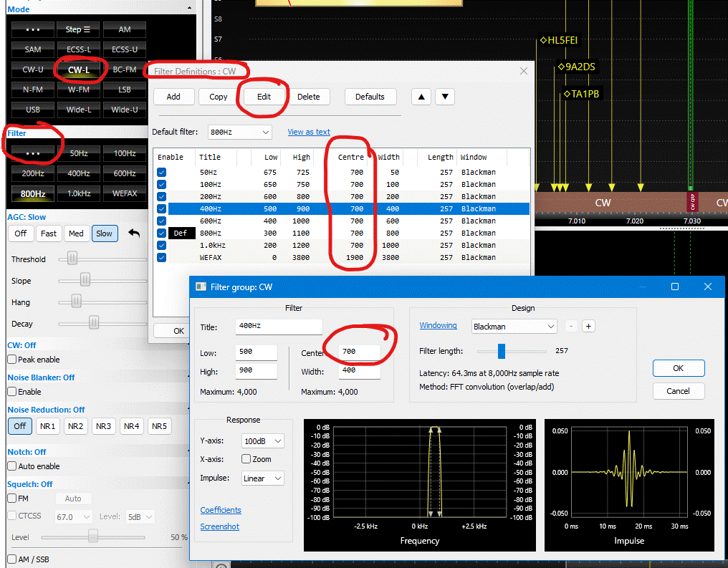Open the Default filter dropdown
The image size is (728, 568).
pyautogui.click(x=239, y=132)
